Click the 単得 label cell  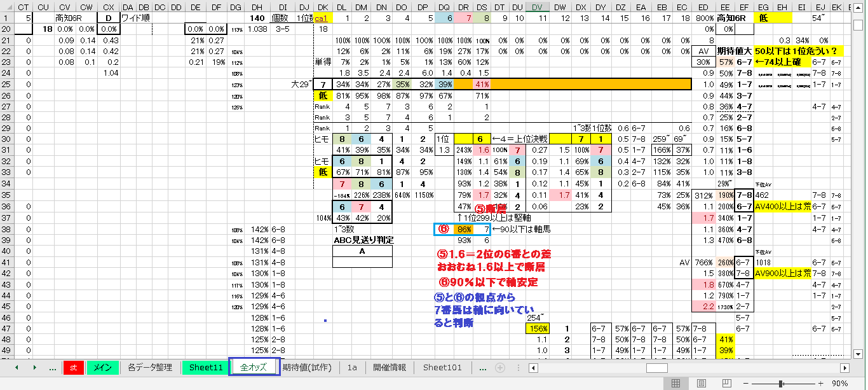point(323,62)
